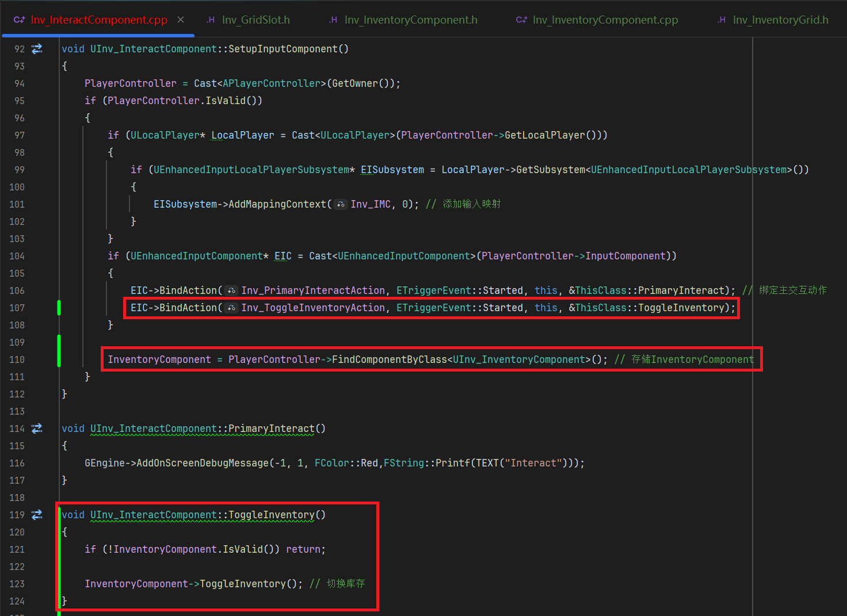Click line number 92 in the gutter
This screenshot has width=847, height=616.
(x=20, y=49)
